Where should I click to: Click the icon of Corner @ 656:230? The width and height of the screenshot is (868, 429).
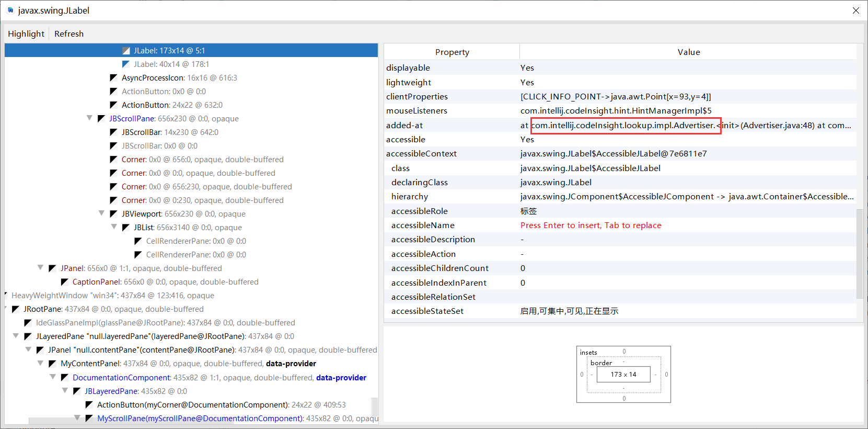[113, 186]
